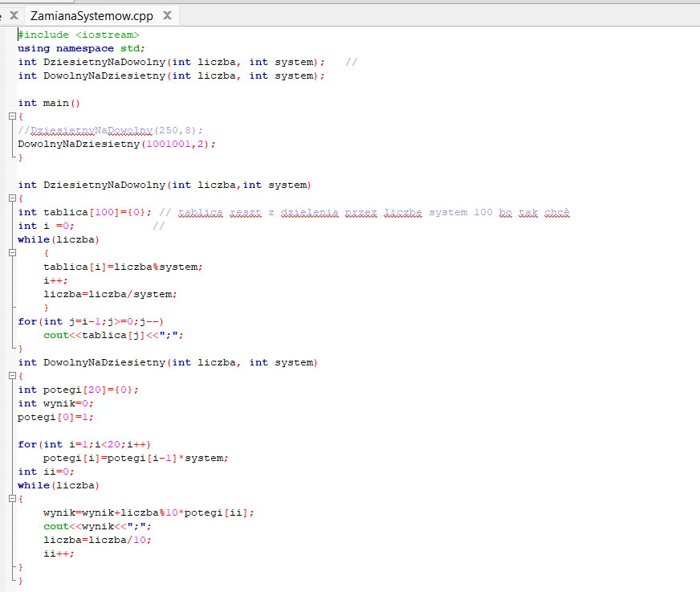Click the 'potegi[i]=potegi[i-1]*system;' statement
Viewport: 700px width, 592px height.
click(x=136, y=458)
